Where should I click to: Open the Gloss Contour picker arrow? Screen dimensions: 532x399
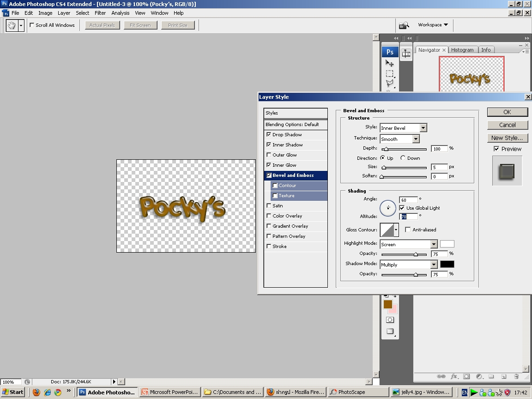tap(396, 230)
